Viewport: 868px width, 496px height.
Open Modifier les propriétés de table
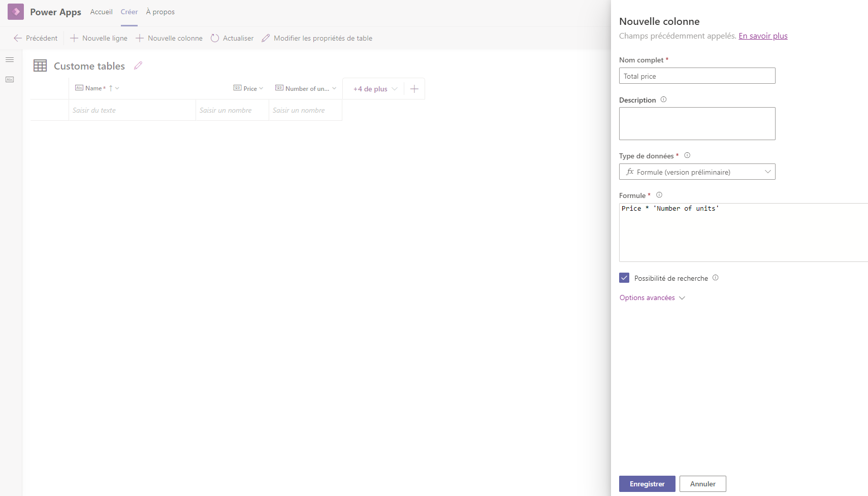pyautogui.click(x=317, y=38)
